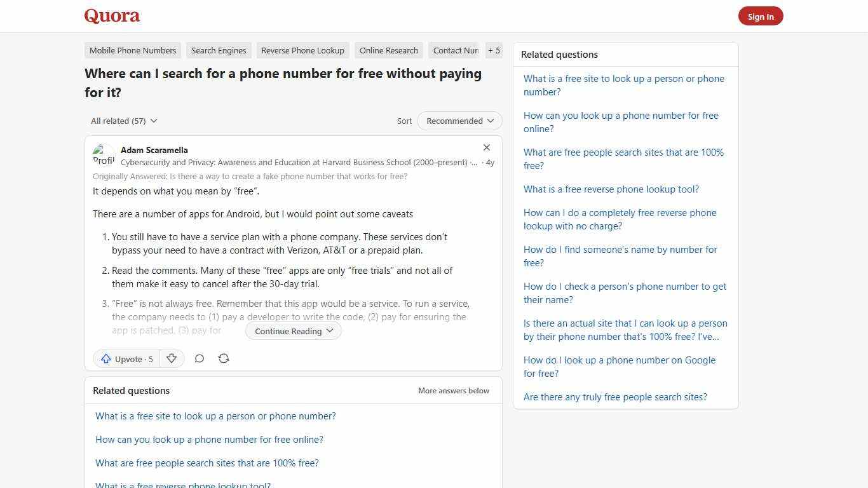Click Adam Scaramella's name link
The height and width of the screenshot is (488, 868).
coord(154,150)
